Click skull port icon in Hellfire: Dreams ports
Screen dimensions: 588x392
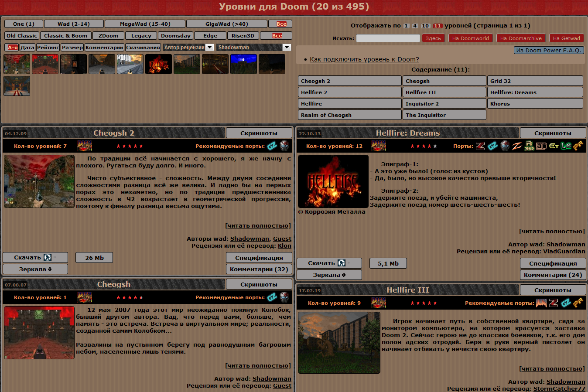(x=505, y=146)
